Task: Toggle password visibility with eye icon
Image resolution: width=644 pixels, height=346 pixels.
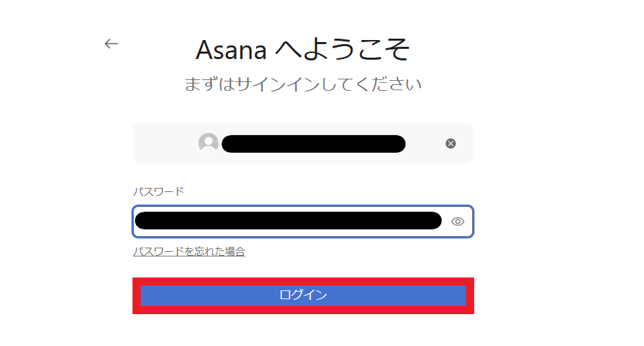Action: [457, 221]
